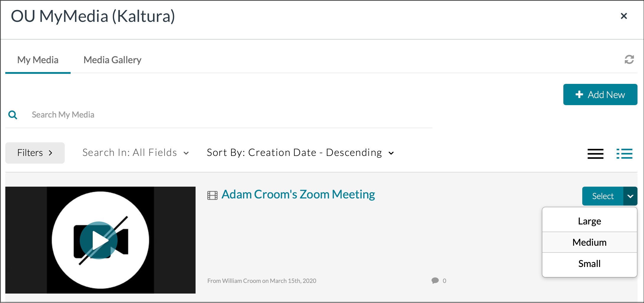
Task: Switch to the Media Gallery tab
Action: point(112,60)
